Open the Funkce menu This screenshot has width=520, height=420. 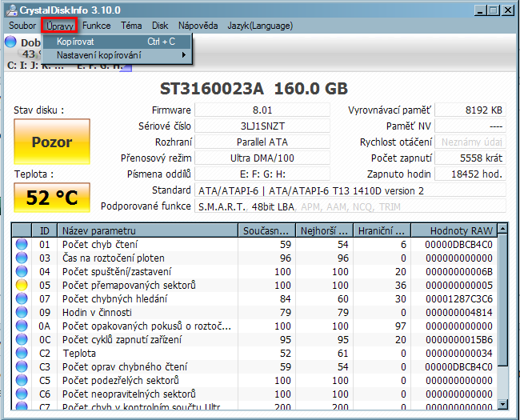tap(97, 26)
